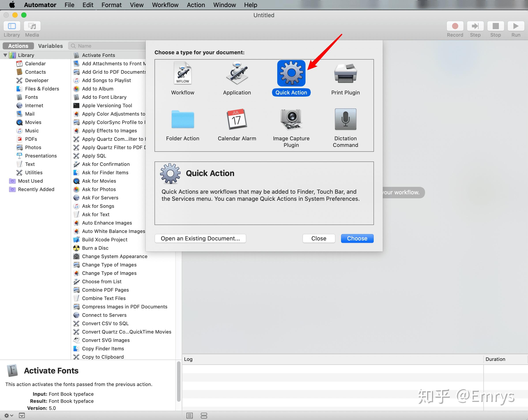
Task: Open the Workflow menu item
Action: click(x=165, y=5)
